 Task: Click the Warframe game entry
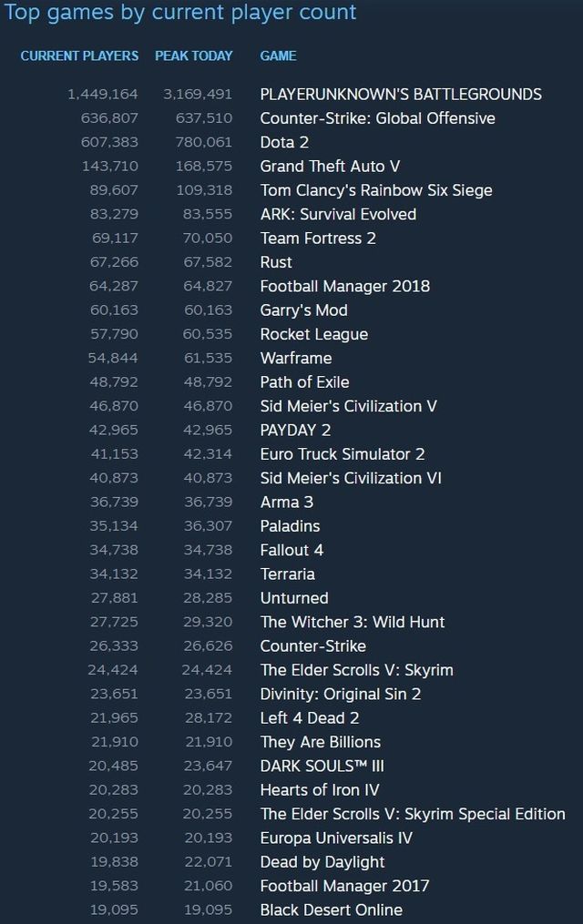pos(295,358)
